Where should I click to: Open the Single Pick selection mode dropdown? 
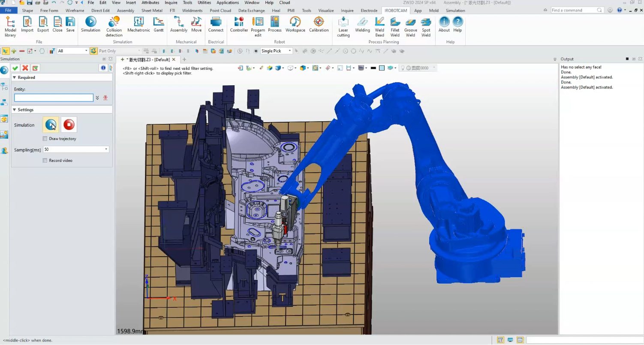tap(290, 51)
